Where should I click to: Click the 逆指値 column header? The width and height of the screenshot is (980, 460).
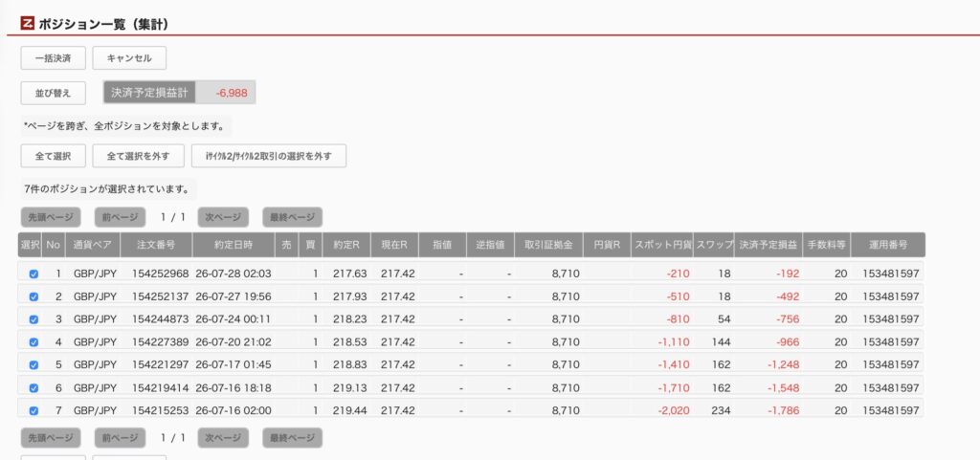coord(491,245)
